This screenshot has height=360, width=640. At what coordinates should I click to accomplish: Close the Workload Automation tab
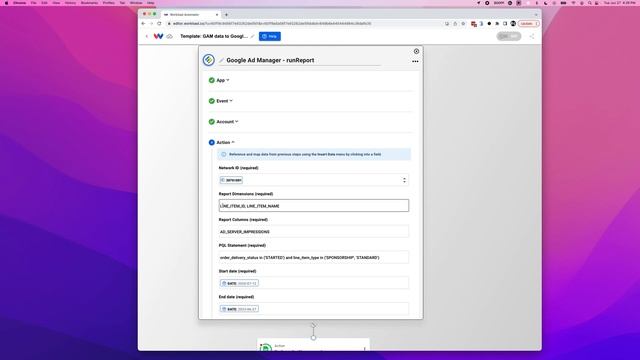(x=217, y=14)
